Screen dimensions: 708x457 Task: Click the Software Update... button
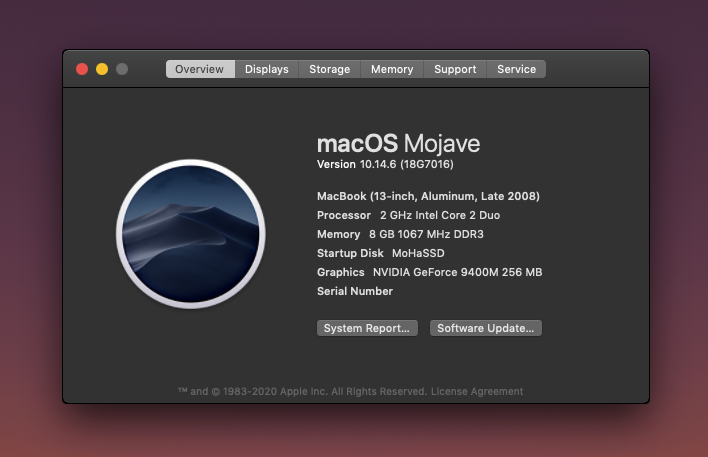tap(485, 328)
